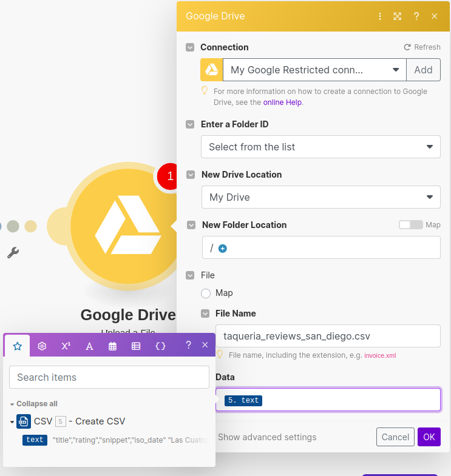The image size is (451, 476).
Task: Click the Add connection button
Action: tap(423, 70)
